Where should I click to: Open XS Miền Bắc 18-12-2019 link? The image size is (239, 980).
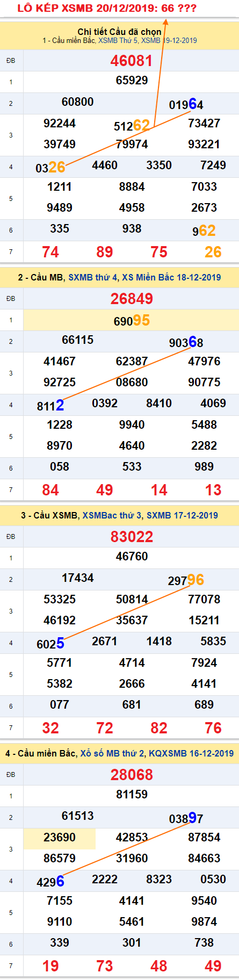click(171, 277)
